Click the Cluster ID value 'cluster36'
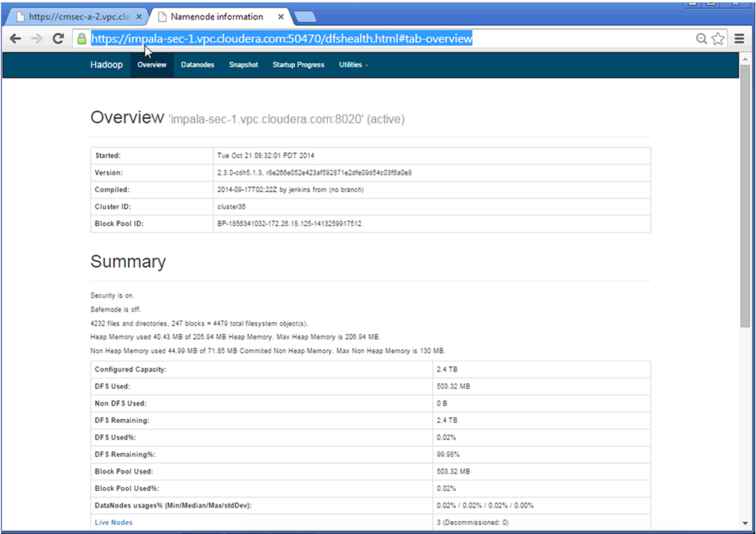Image resolution: width=756 pixels, height=534 pixels. (232, 207)
